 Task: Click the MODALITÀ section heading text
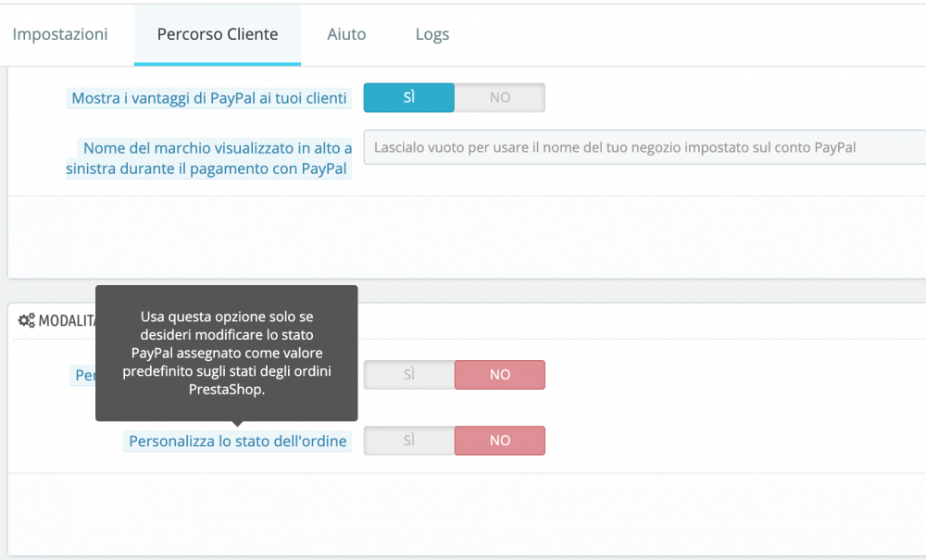click(x=67, y=320)
